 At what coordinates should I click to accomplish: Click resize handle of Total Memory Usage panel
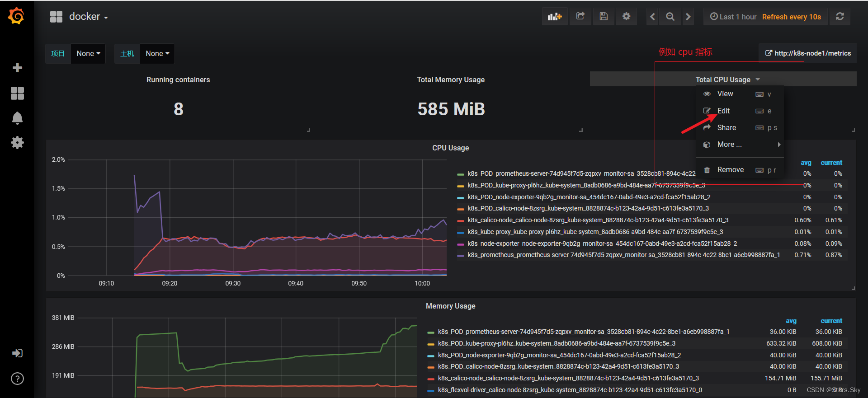(581, 130)
